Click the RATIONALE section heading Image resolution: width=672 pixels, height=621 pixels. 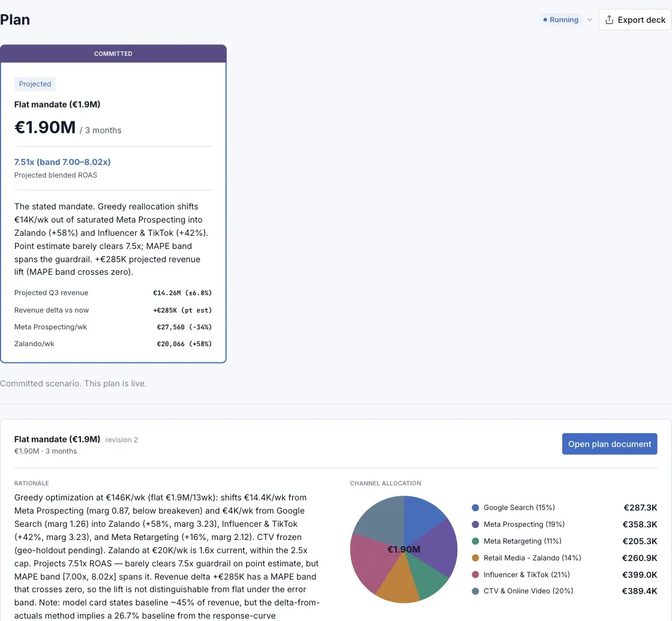31,484
